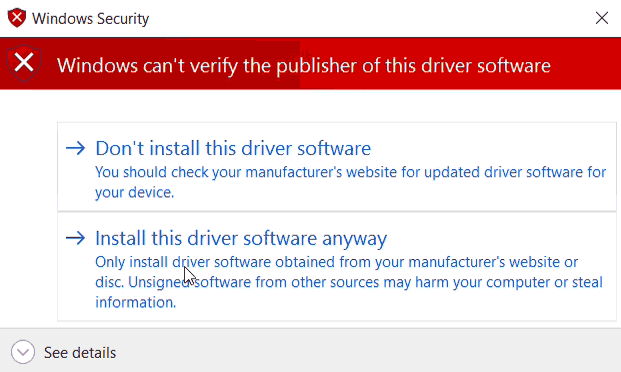621x372 pixels.
Task: Click the banner text about publisher verification
Action: (x=304, y=65)
